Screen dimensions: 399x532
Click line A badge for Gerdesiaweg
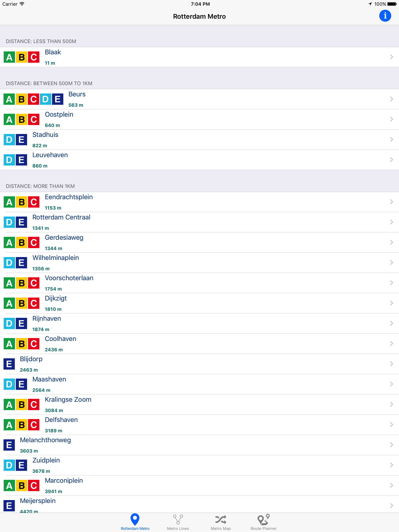9,242
